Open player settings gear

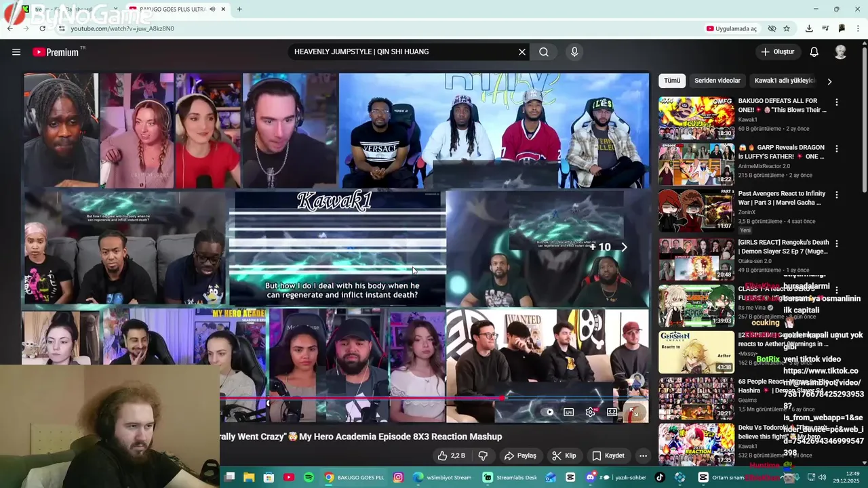coord(591,411)
